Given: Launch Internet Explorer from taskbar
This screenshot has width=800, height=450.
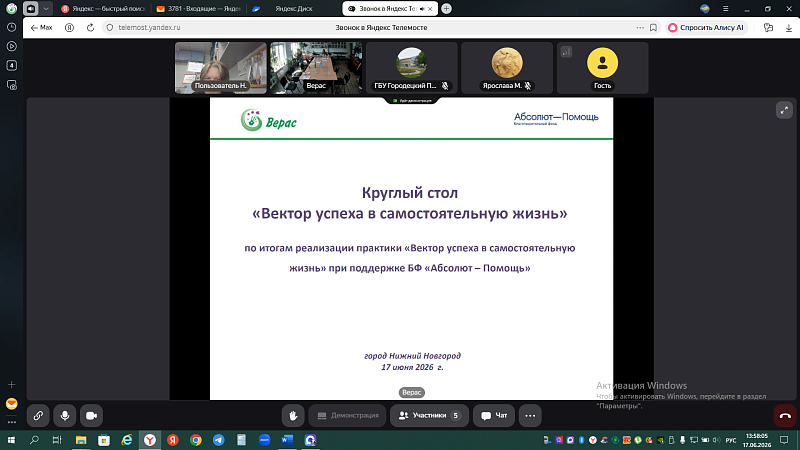Looking at the screenshot, I should tap(127, 440).
